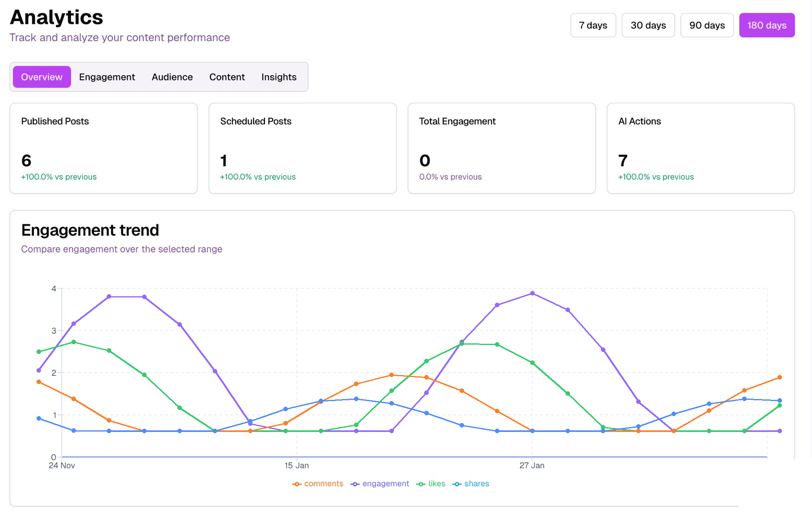Viewport: 812px width, 512px height.
Task: Open the Audience tab
Action: 172,77
